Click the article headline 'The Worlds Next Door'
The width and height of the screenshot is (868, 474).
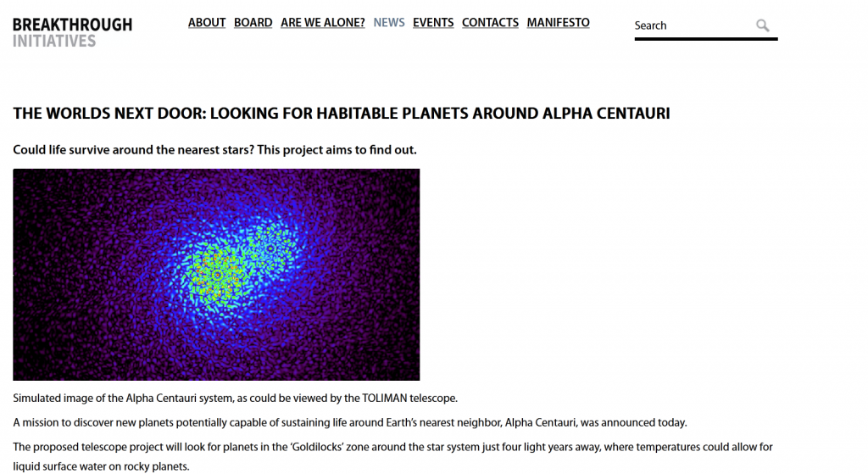point(341,114)
